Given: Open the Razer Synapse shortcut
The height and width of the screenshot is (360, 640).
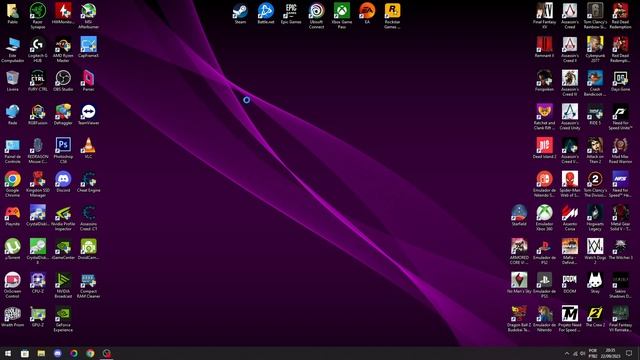Looking at the screenshot, I should click(x=38, y=16).
